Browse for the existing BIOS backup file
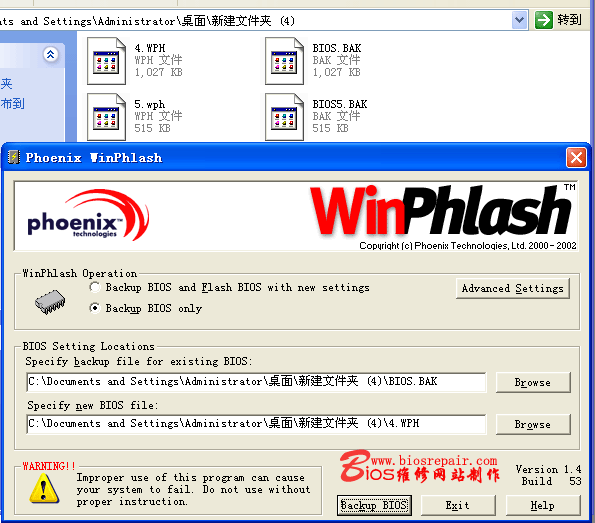This screenshot has height=523, width=595. coord(533,382)
